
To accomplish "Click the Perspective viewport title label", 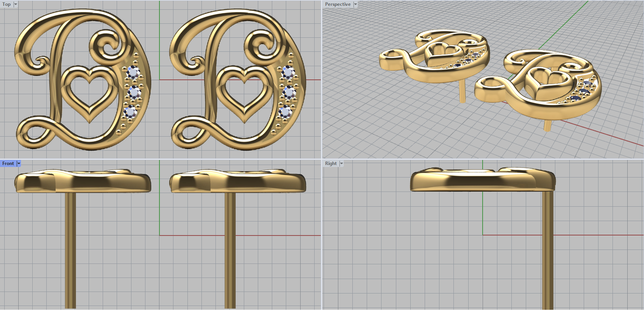I will click(337, 4).
